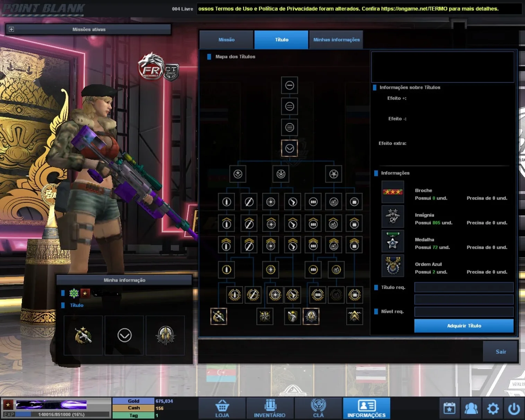Choose the star badge emblem in the title map
The height and width of the screenshot is (420, 525).
(x=265, y=316)
